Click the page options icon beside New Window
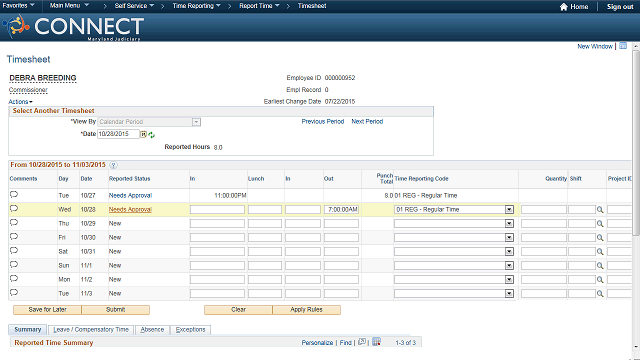This screenshot has width=640, height=360. [x=623, y=46]
